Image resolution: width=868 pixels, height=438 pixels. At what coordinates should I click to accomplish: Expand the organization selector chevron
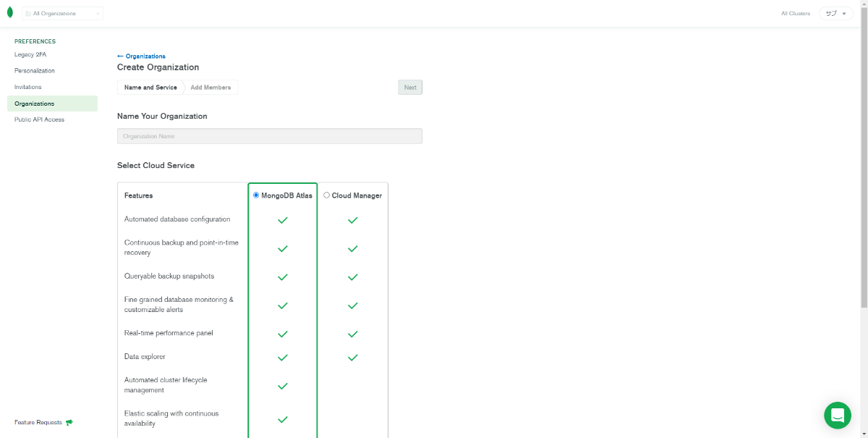point(98,12)
